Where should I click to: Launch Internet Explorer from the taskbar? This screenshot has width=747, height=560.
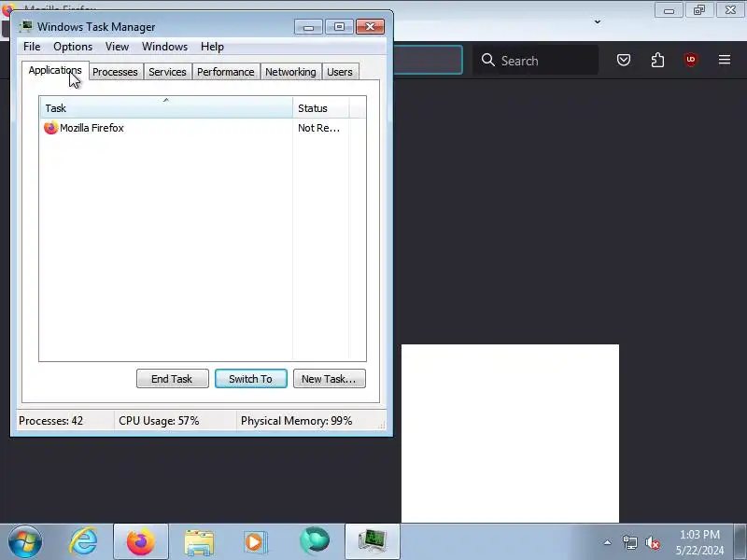tap(83, 542)
